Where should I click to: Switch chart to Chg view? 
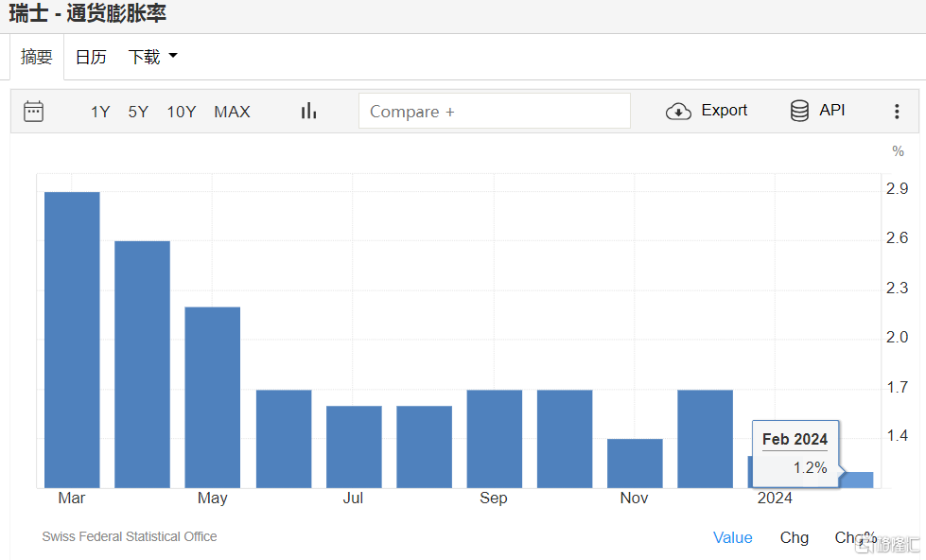pyautogui.click(x=795, y=537)
